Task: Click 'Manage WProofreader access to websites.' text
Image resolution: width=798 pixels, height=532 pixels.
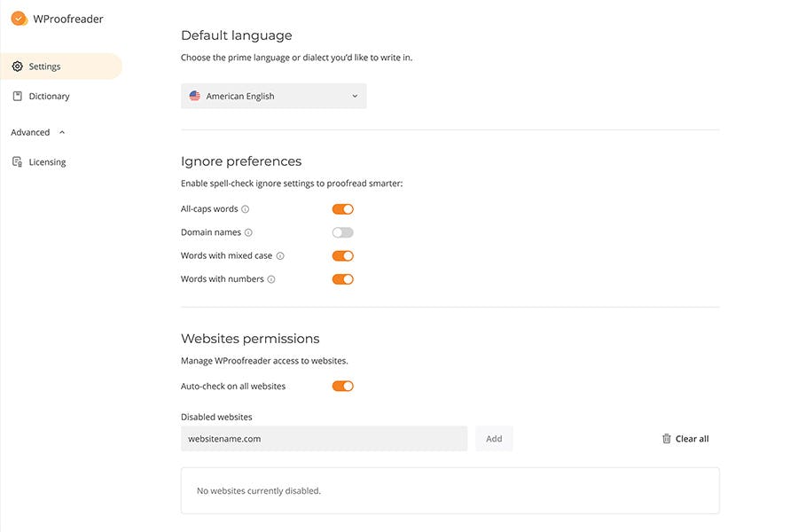Action: point(264,361)
